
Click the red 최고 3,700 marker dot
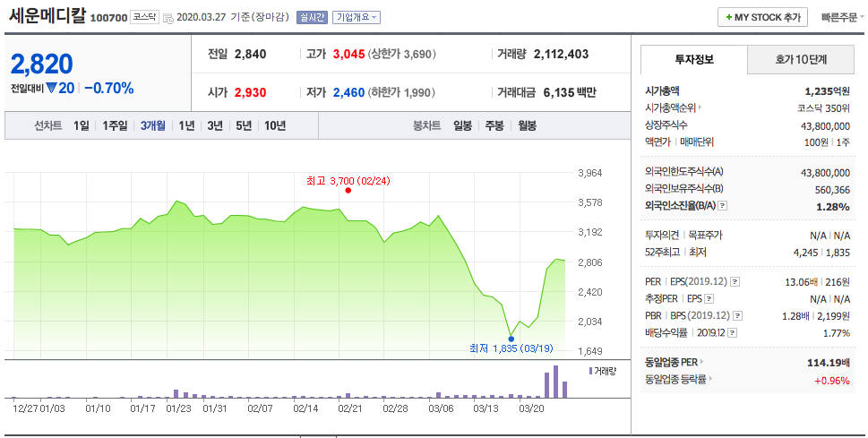click(348, 191)
